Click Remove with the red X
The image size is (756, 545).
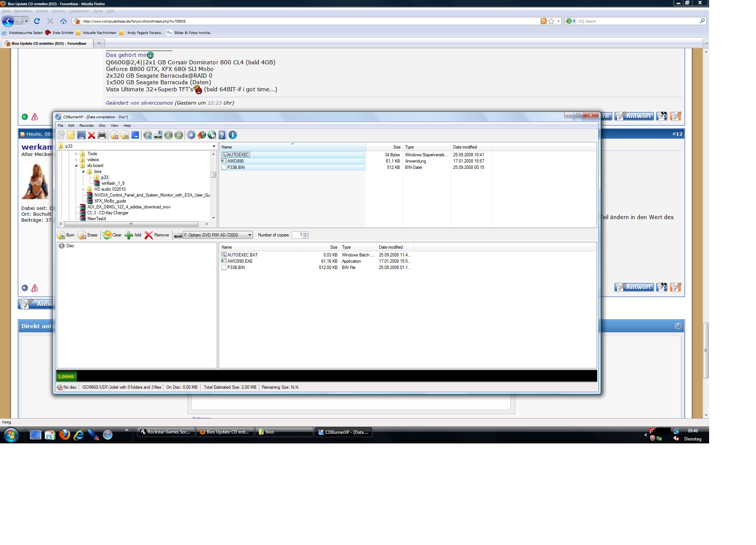[157, 235]
